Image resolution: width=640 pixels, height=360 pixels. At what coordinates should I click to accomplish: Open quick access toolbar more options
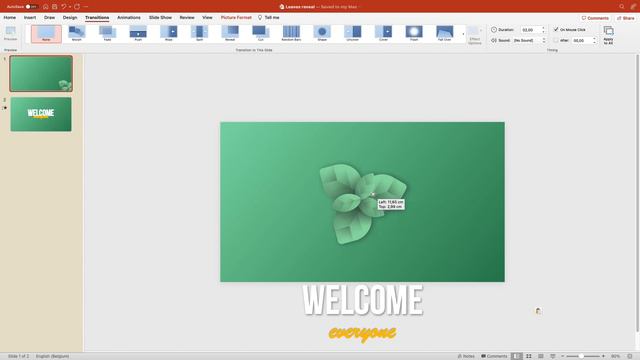pos(86,7)
